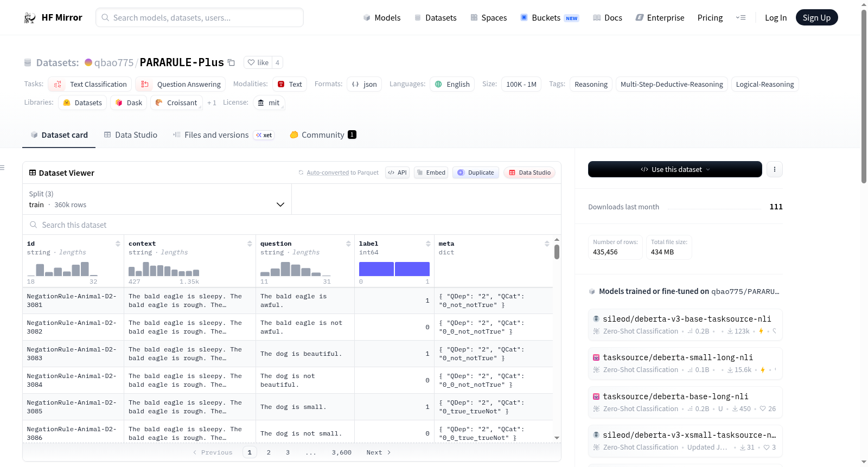The image size is (868, 467).
Task: Select the mit license tag
Action: click(x=269, y=103)
